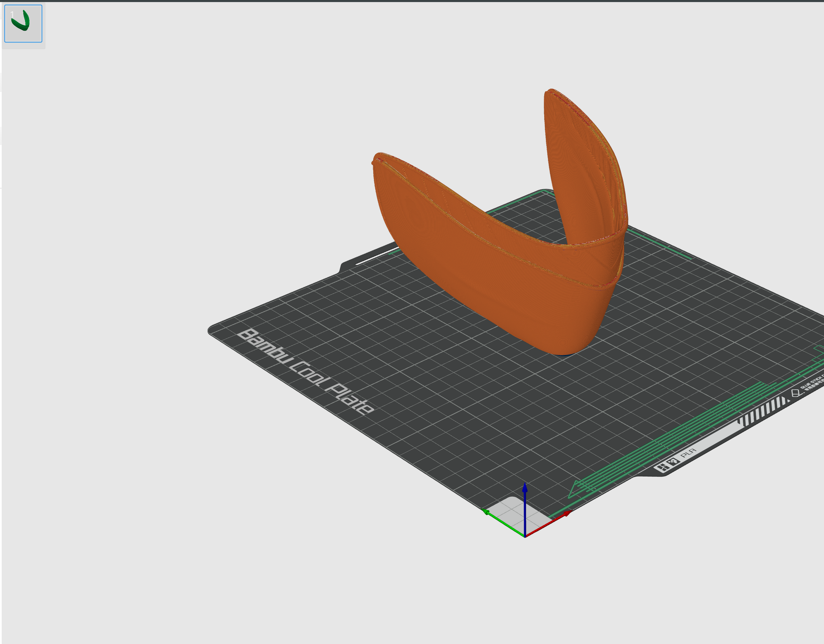Click the glue stick icon on plate edge
Screen dimensions: 824x644
pyautogui.click(x=795, y=393)
